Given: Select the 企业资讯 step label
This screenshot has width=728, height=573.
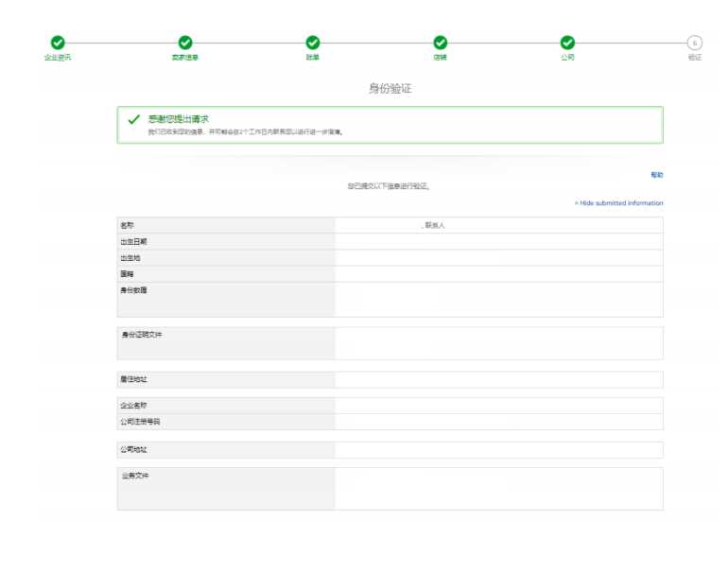Looking at the screenshot, I should pyautogui.click(x=58, y=57).
